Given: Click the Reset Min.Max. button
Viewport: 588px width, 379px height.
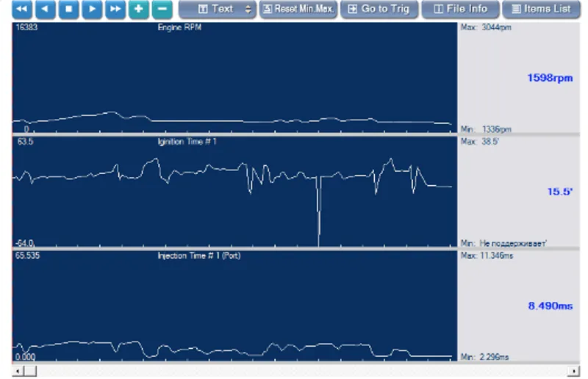Looking at the screenshot, I should [298, 9].
